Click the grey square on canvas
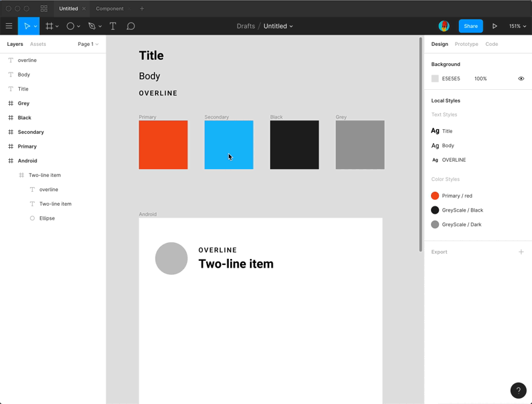Screen dimensions: 532x404 click(360, 144)
